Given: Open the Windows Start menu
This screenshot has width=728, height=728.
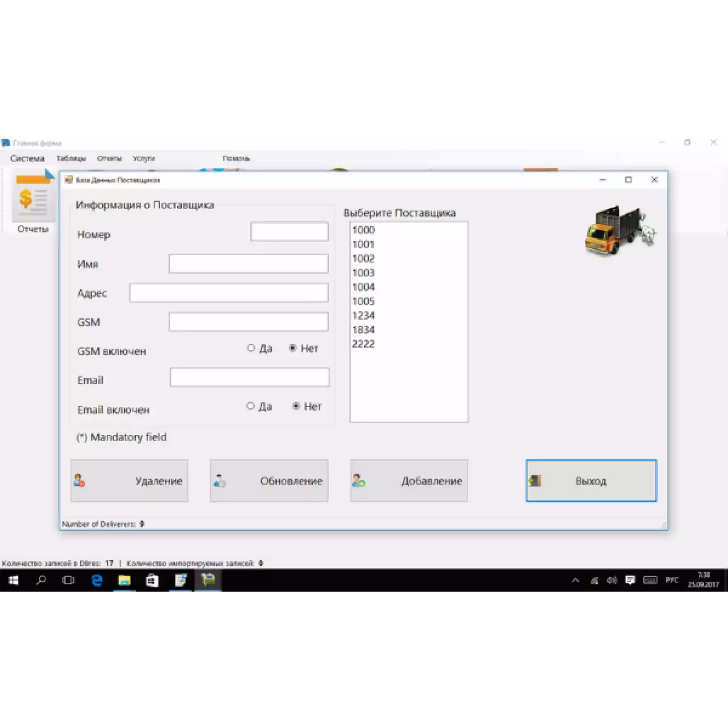Looking at the screenshot, I should click(x=14, y=580).
